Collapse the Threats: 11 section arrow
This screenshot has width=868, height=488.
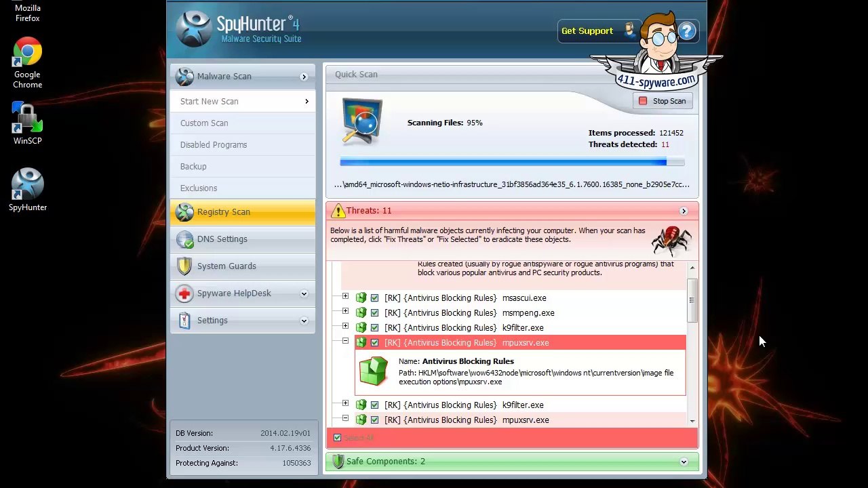click(684, 211)
